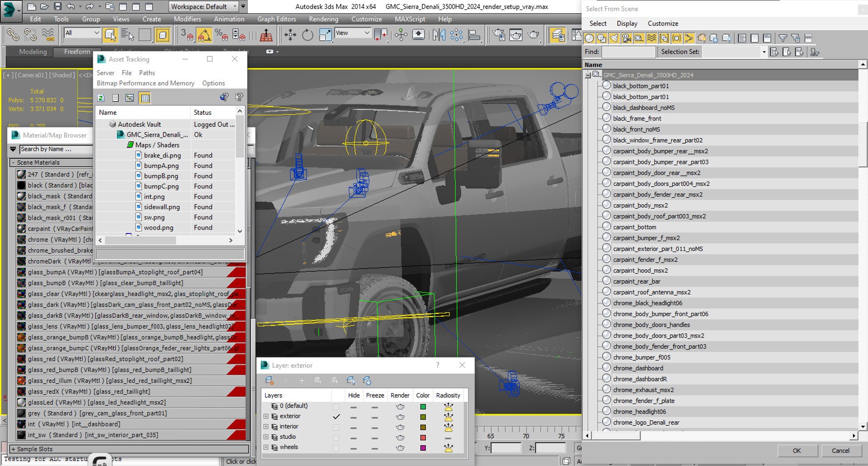Open Select by Name tool
The image size is (868, 466).
(127, 35)
